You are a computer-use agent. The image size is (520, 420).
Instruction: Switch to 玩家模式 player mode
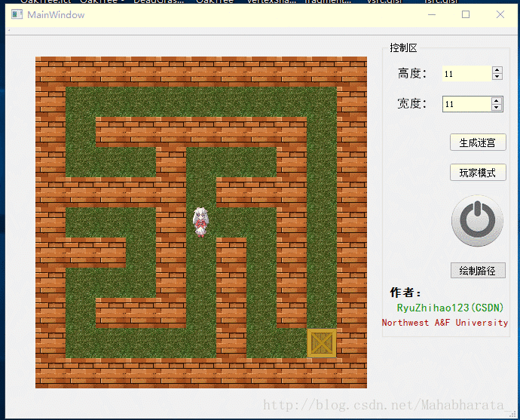click(x=478, y=173)
